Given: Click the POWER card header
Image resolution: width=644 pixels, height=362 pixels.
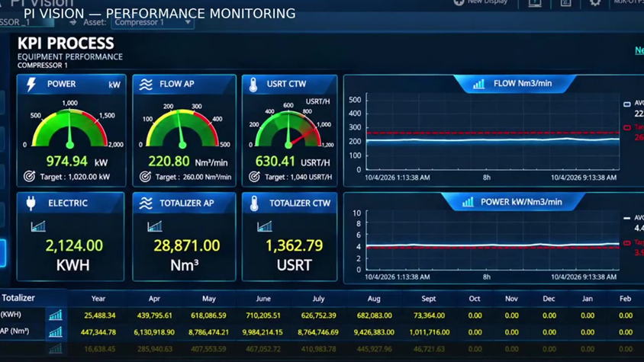Looking at the screenshot, I should click(71, 84).
